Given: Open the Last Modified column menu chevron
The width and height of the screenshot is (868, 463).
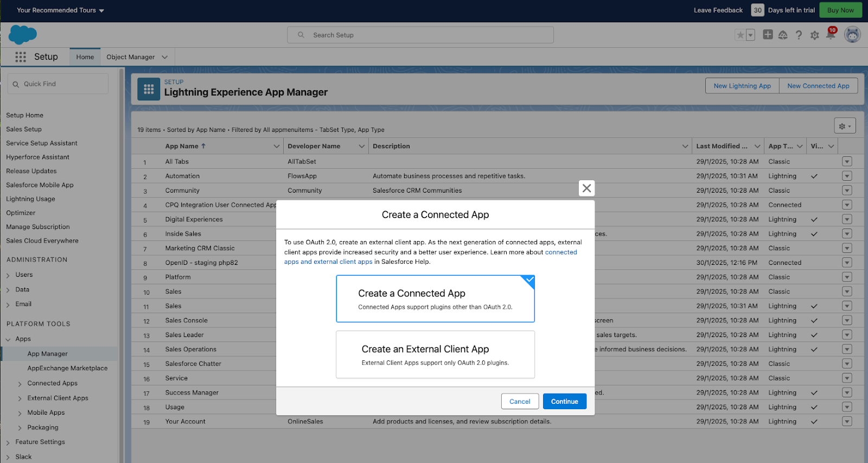Looking at the screenshot, I should [x=757, y=146].
